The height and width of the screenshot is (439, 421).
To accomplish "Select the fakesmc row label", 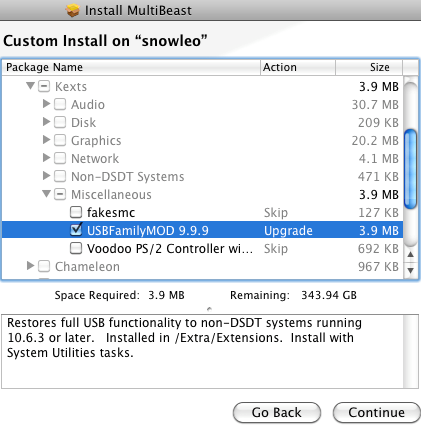I will point(111,212).
